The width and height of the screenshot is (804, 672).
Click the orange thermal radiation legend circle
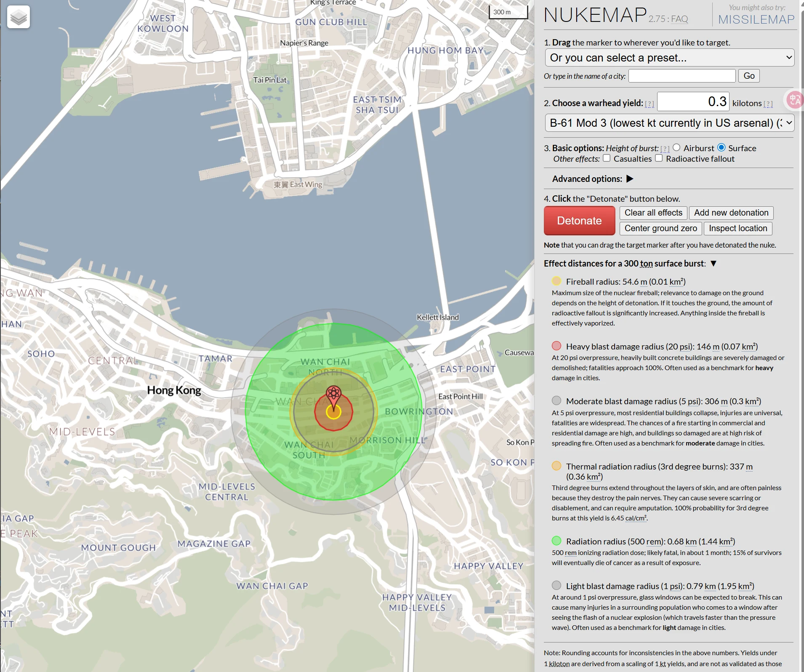(x=556, y=466)
